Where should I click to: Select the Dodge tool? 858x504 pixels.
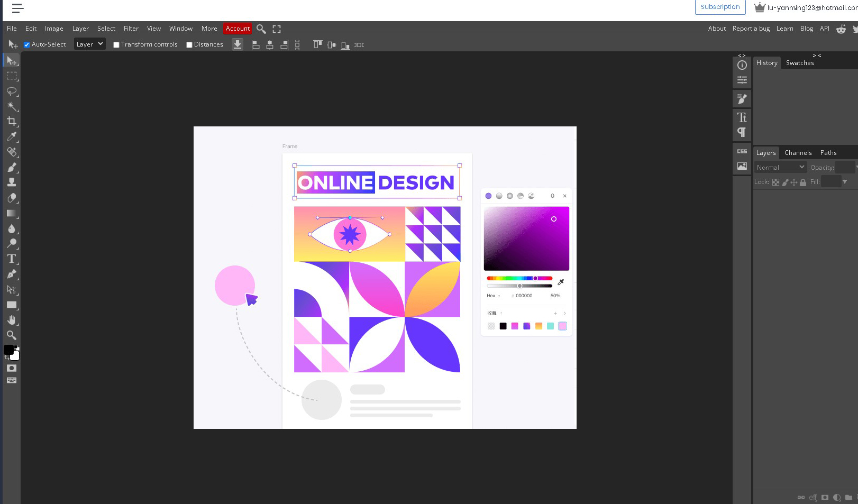[12, 243]
